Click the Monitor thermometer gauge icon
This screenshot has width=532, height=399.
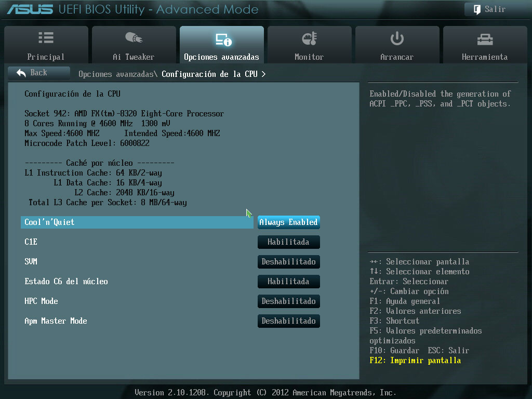click(309, 38)
